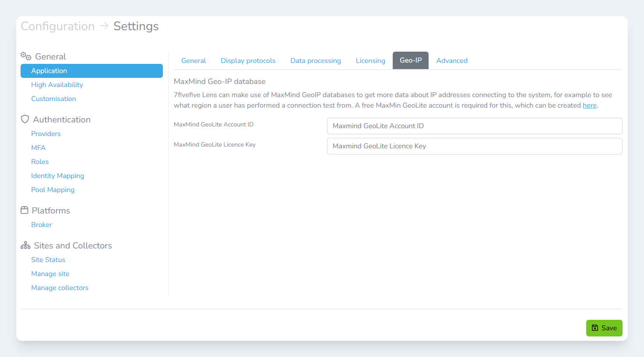This screenshot has width=644, height=357.
Task: Switch to the Display protocols tab
Action: (248, 61)
